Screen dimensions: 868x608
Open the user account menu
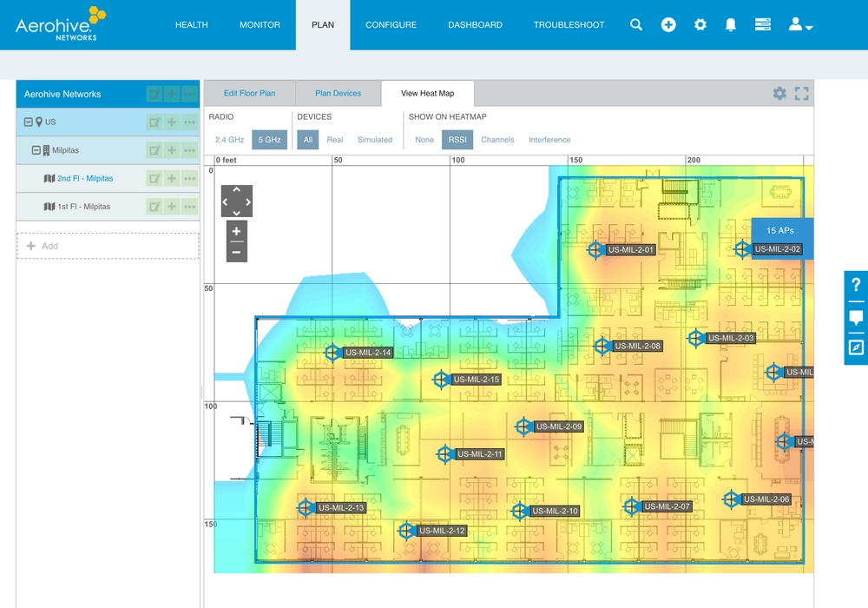[800, 25]
